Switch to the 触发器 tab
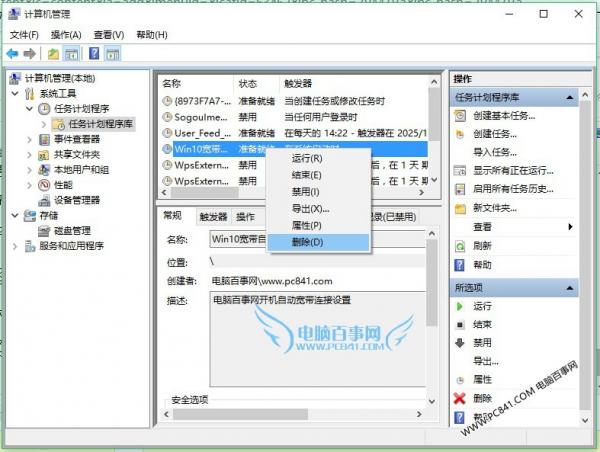The width and height of the screenshot is (600, 452). (213, 217)
